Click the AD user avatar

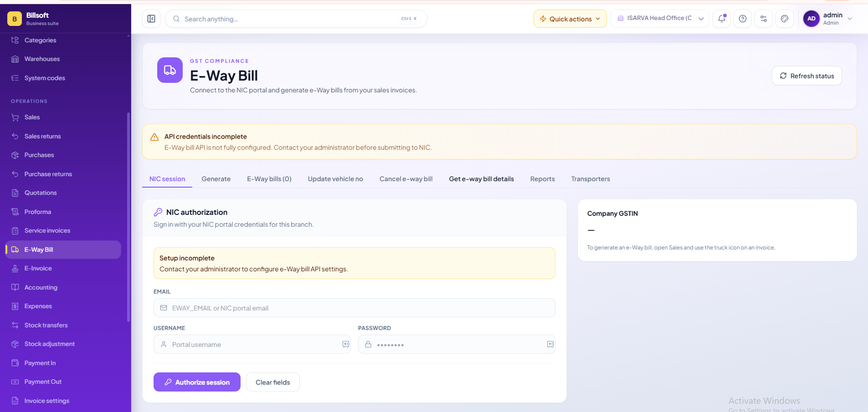(811, 19)
